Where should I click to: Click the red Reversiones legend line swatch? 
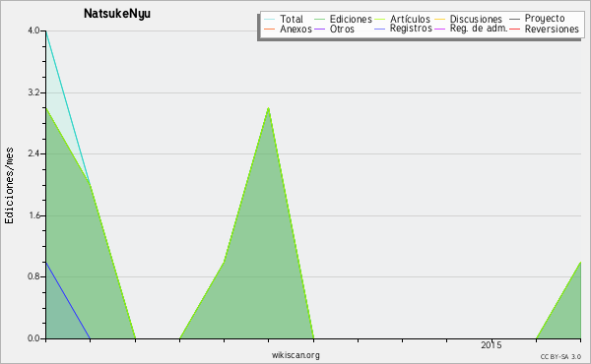pos(514,29)
